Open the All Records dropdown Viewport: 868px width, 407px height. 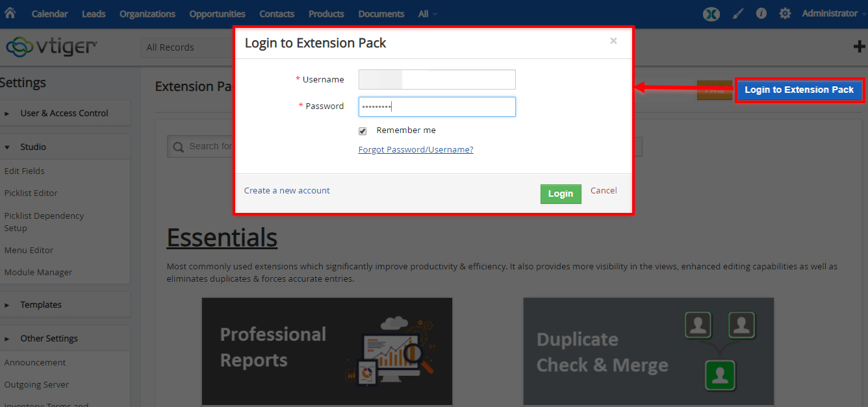pyautogui.click(x=187, y=47)
